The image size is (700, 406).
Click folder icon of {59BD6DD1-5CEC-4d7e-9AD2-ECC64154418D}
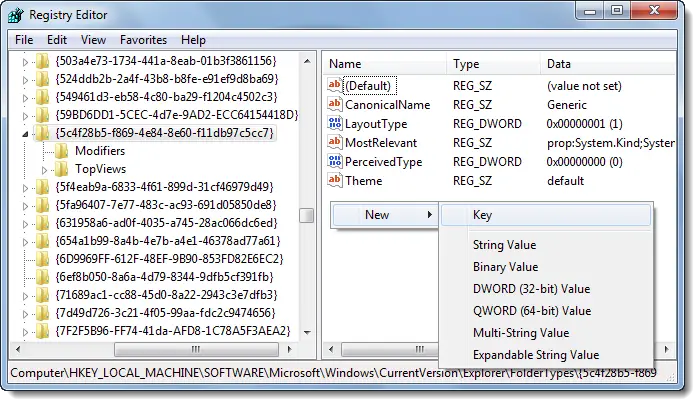click(42, 115)
